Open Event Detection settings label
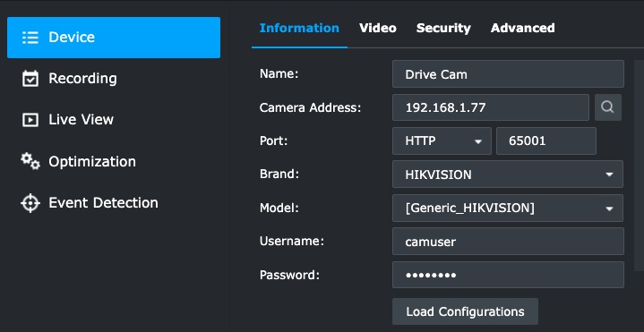Image resolution: width=644 pixels, height=332 pixels. coord(103,203)
